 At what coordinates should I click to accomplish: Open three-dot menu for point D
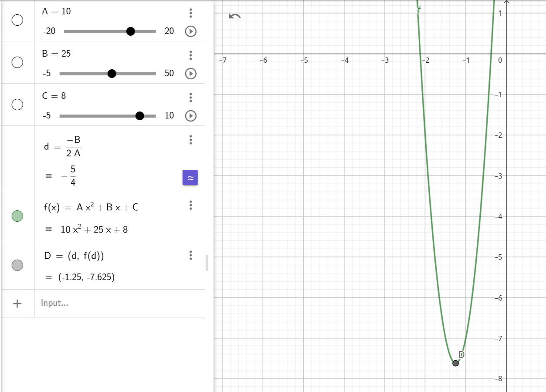click(x=190, y=255)
